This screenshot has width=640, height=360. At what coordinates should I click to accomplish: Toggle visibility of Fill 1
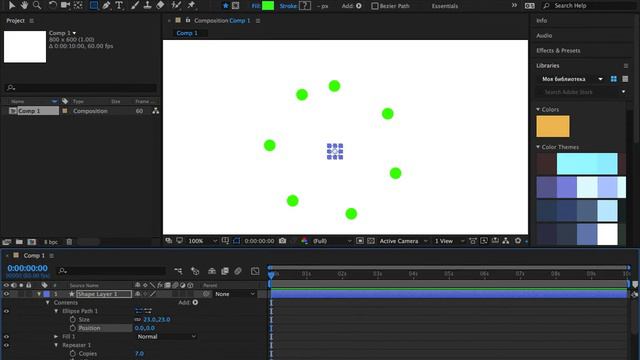click(6, 337)
